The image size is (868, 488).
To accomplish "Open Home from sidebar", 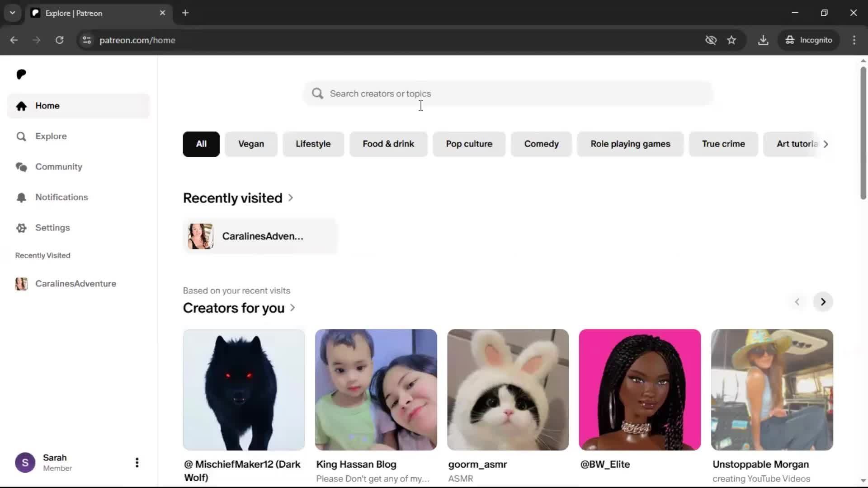I will pos(47,106).
